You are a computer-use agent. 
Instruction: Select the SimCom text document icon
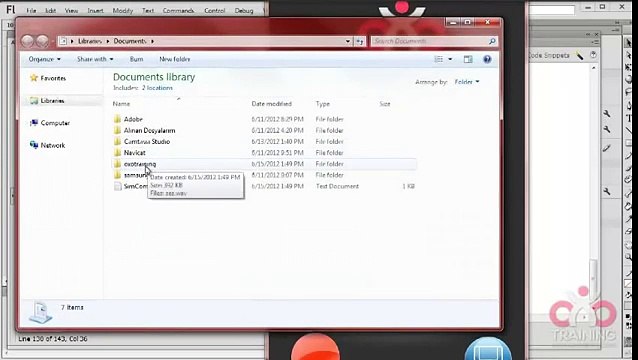[118, 186]
